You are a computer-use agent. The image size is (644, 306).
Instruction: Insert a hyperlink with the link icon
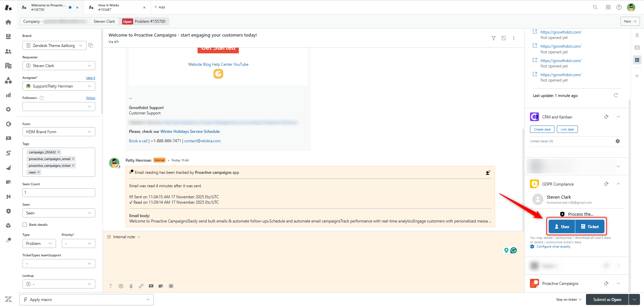pos(141,286)
